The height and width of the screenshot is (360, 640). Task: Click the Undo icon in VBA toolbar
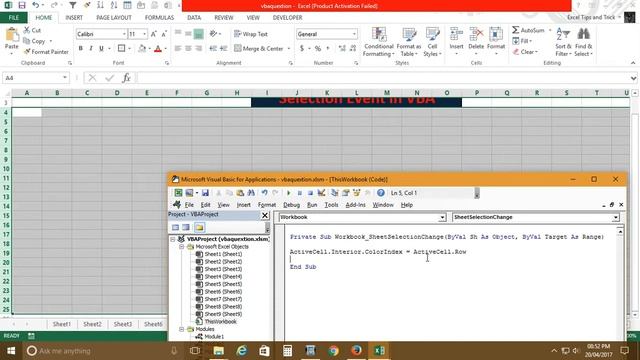(x=264, y=193)
